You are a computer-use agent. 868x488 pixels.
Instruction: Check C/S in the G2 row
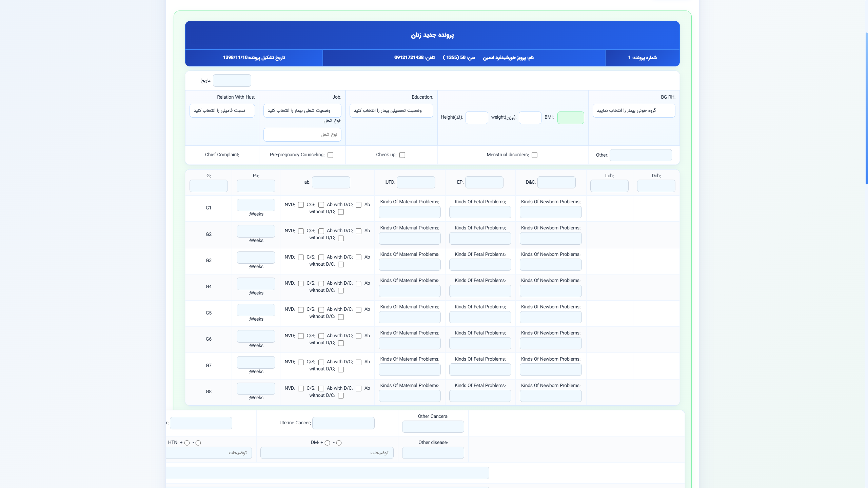click(321, 231)
